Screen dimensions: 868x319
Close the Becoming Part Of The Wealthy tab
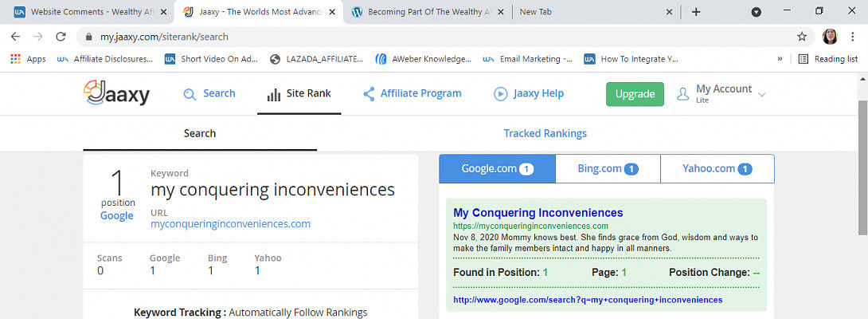pyautogui.click(x=500, y=12)
